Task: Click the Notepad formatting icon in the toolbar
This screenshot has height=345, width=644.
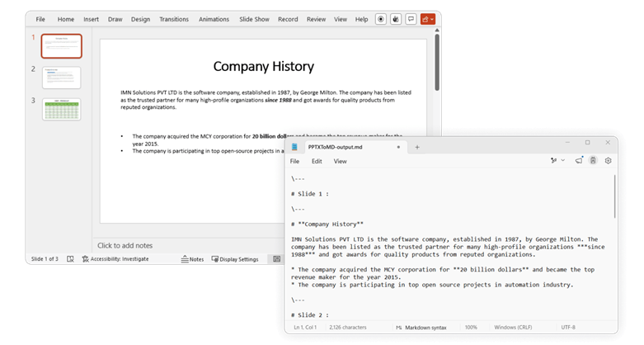Action: tap(553, 161)
